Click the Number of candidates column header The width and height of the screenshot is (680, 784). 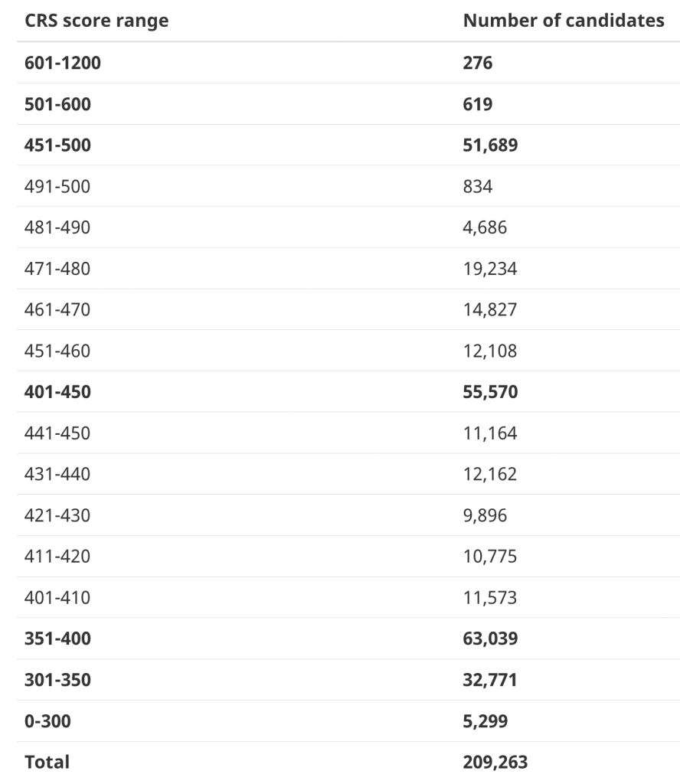(564, 21)
